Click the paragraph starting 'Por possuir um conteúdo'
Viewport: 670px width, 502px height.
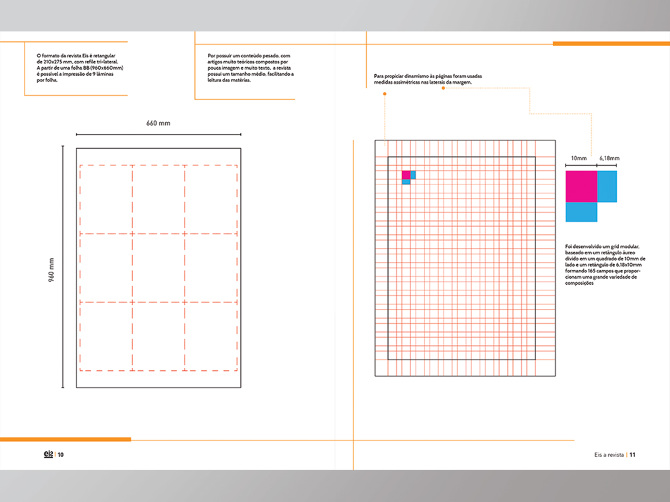coord(250,74)
